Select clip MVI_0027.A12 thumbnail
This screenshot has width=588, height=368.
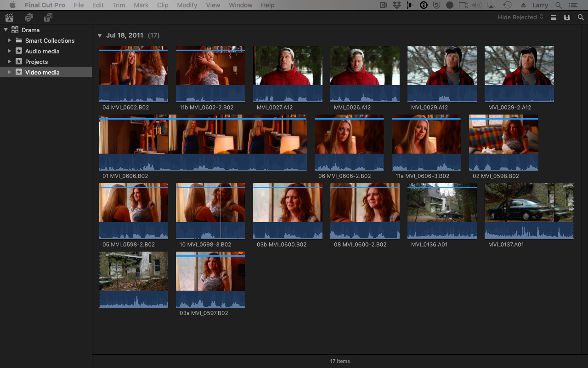pos(288,74)
